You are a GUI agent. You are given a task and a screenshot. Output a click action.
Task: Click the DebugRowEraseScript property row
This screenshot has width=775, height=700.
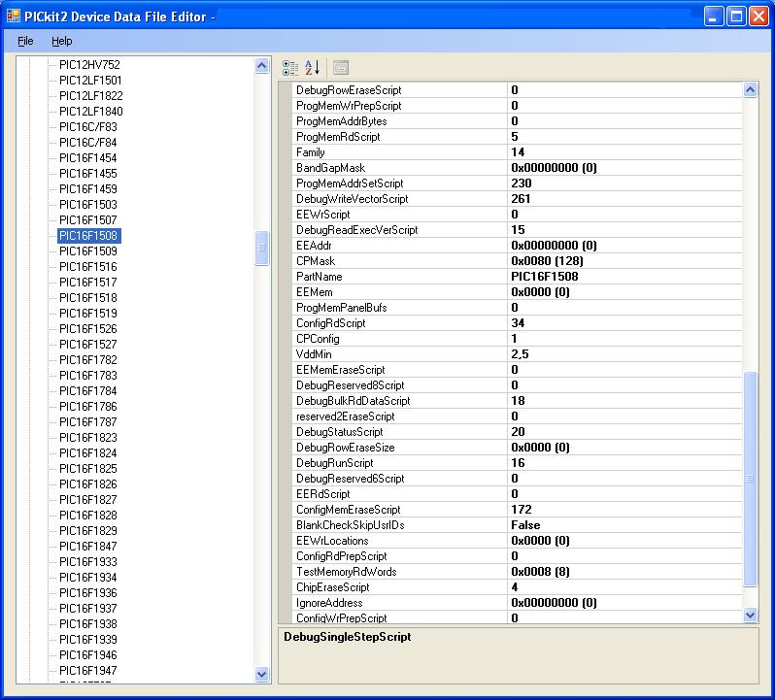[517, 90]
